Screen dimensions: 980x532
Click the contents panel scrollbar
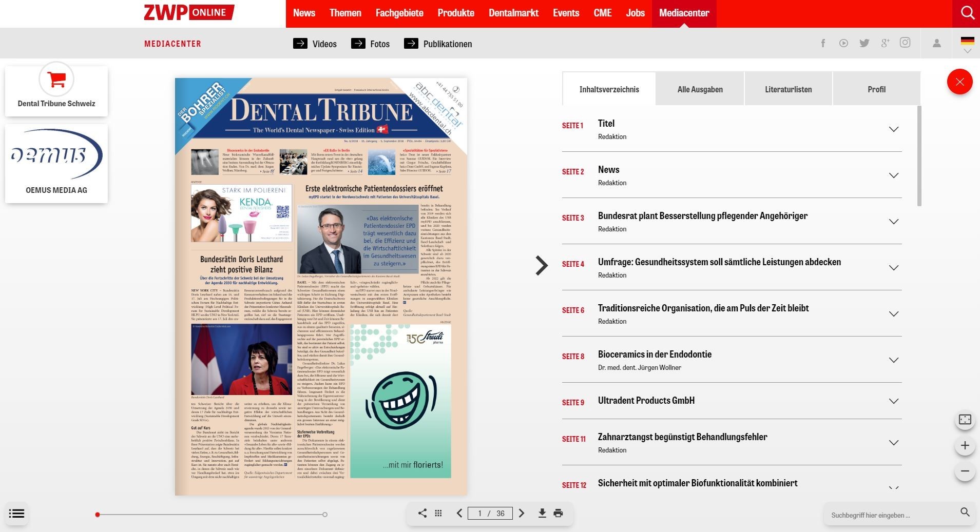(919, 156)
